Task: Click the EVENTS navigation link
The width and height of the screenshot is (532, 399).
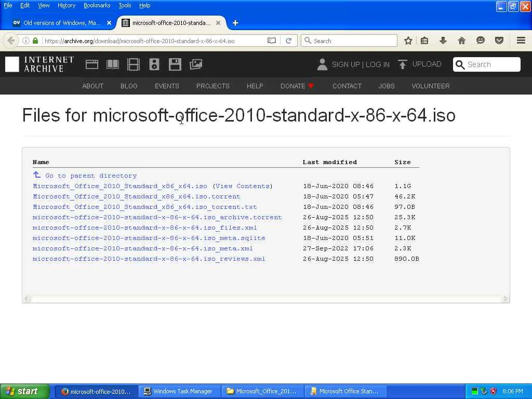Action: tap(167, 86)
